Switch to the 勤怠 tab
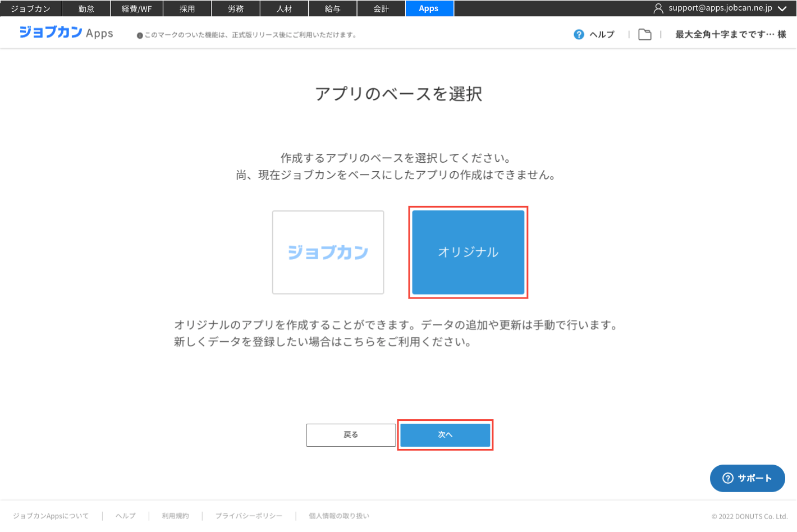This screenshot has height=532, width=797. click(x=86, y=8)
